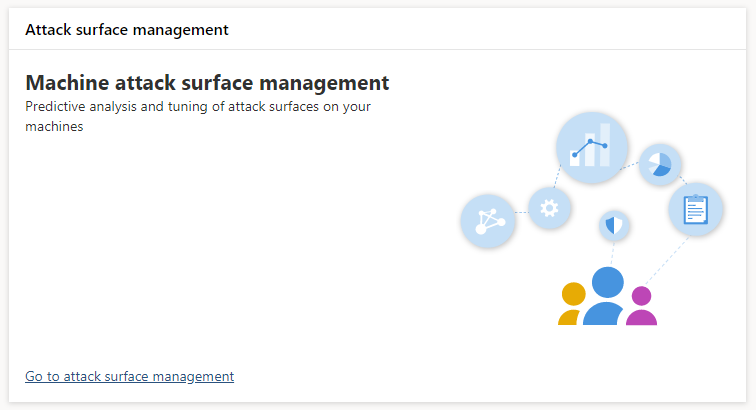Click the network nodes graph bubble icon

(488, 221)
